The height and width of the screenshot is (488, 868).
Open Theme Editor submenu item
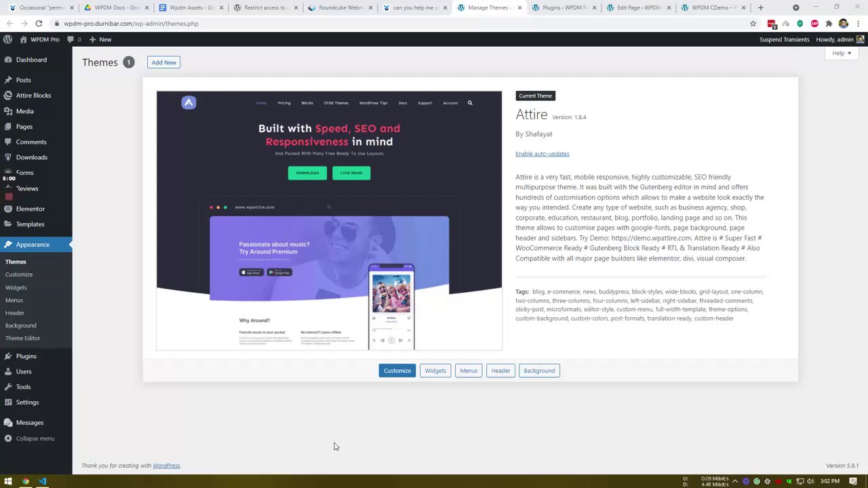[23, 338]
